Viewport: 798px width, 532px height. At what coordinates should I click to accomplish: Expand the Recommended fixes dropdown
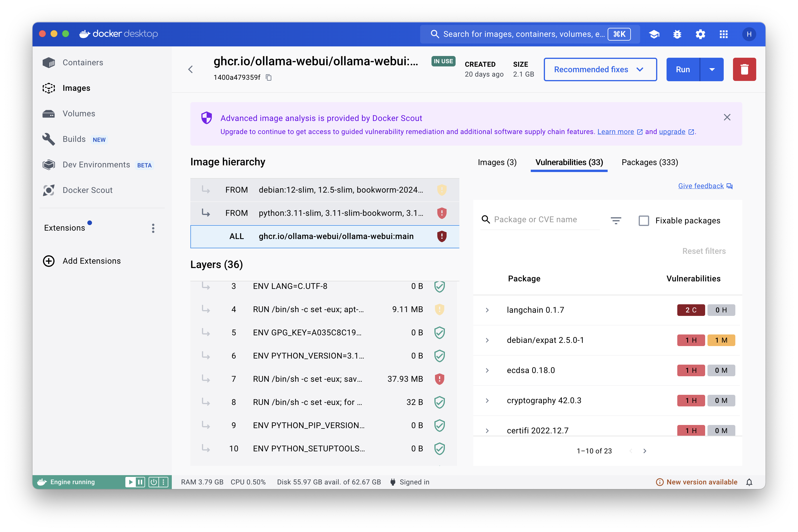[600, 70]
